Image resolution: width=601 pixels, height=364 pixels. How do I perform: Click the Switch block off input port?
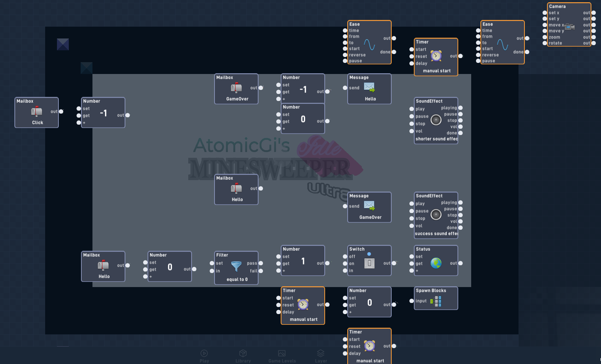(x=345, y=256)
